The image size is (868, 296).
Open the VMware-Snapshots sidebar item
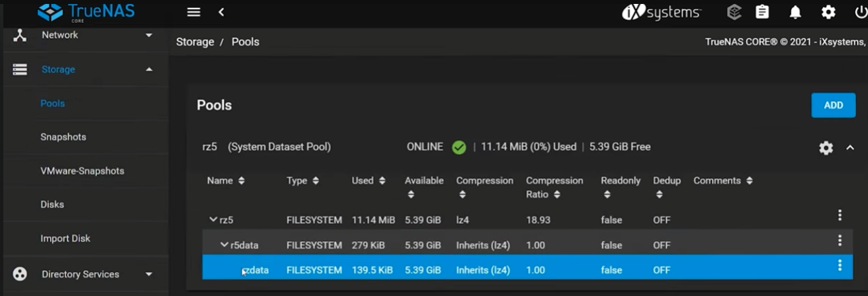(82, 170)
